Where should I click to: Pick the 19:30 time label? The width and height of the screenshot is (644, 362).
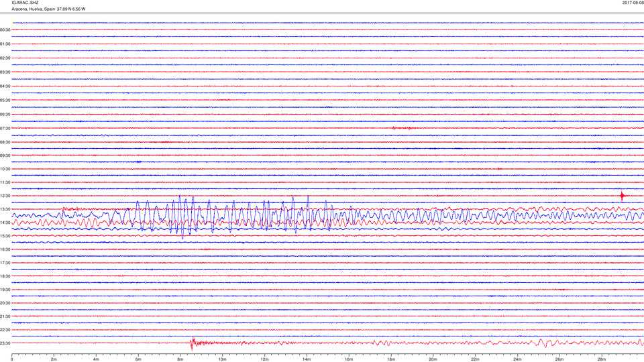point(5,290)
